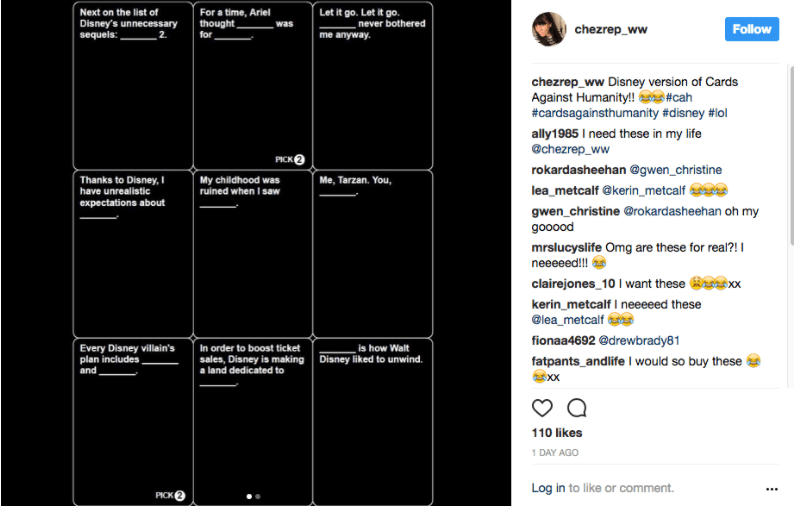Open chezrep_ww profile picture avatar

pos(548,29)
